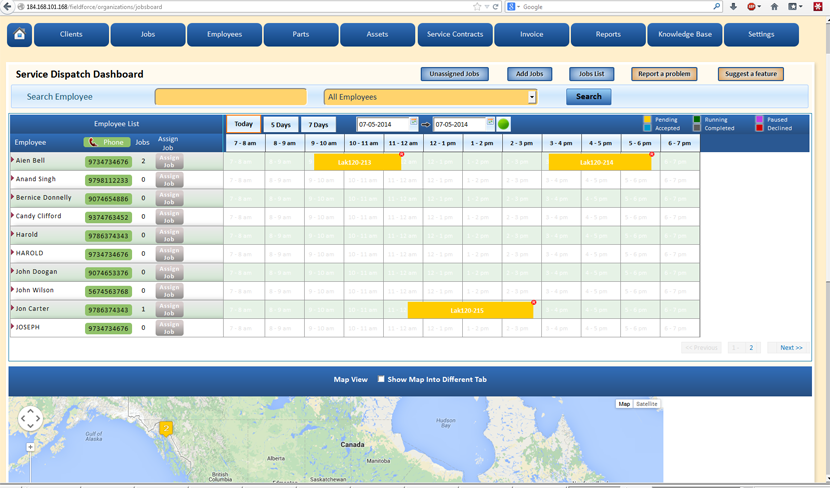Remove job Lak120-214 via red icon
This screenshot has height=488, width=830.
[x=652, y=154]
